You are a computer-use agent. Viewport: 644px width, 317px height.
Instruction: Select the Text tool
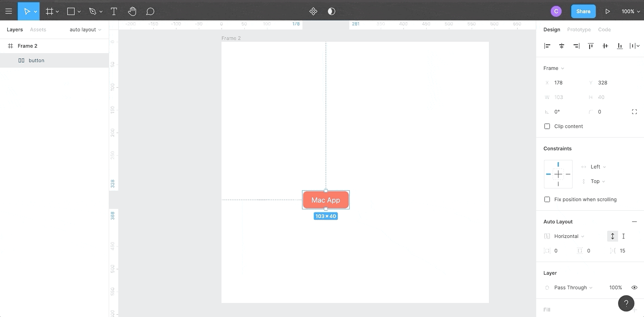(114, 11)
